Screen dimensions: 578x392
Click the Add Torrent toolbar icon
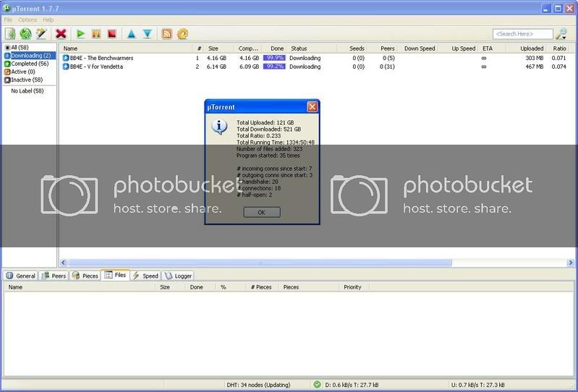(x=10, y=34)
